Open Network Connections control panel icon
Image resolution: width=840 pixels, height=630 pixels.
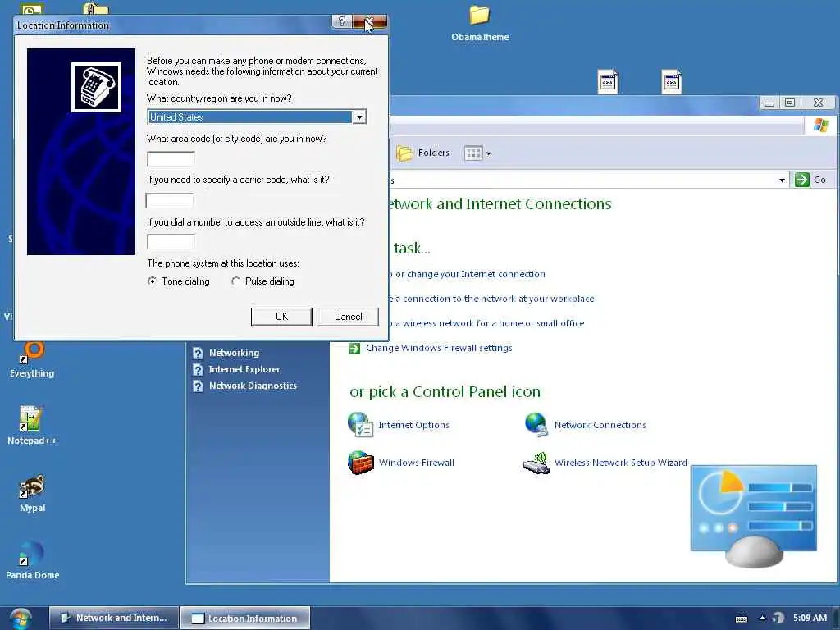(x=585, y=425)
